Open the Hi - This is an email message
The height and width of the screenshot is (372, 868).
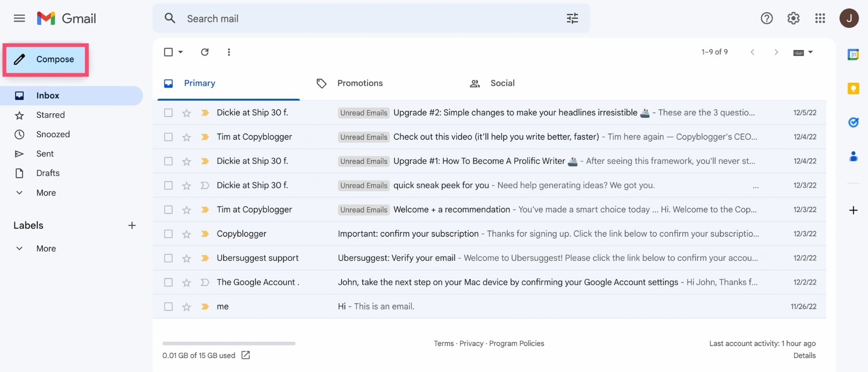(489, 306)
